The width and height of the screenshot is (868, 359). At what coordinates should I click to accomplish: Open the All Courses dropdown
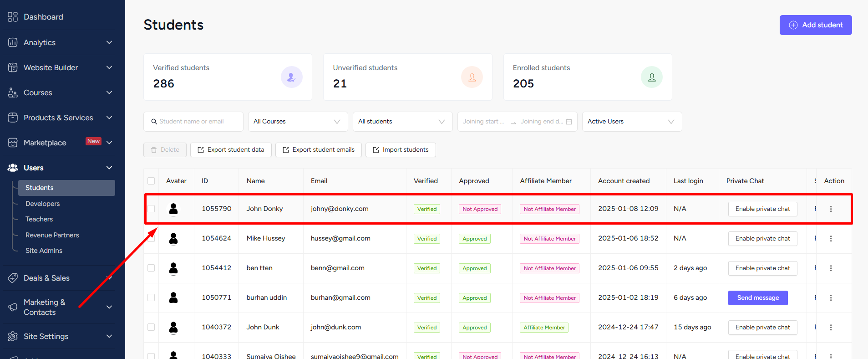298,122
